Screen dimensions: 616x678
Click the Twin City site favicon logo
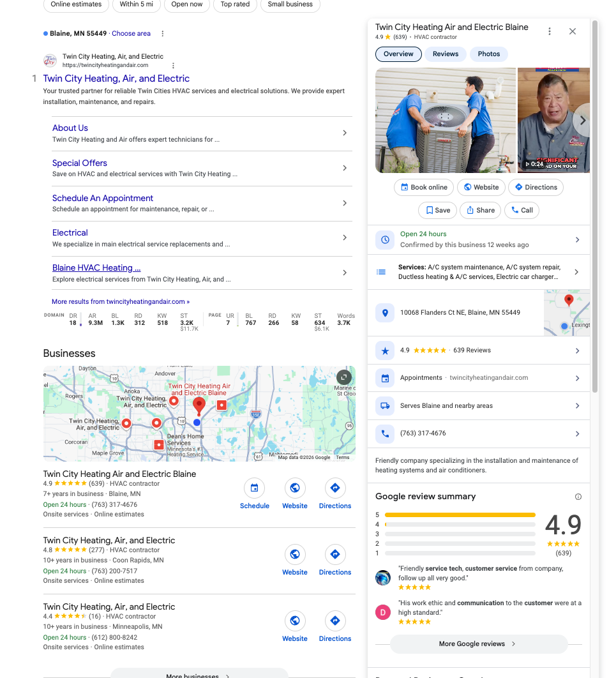pos(50,61)
